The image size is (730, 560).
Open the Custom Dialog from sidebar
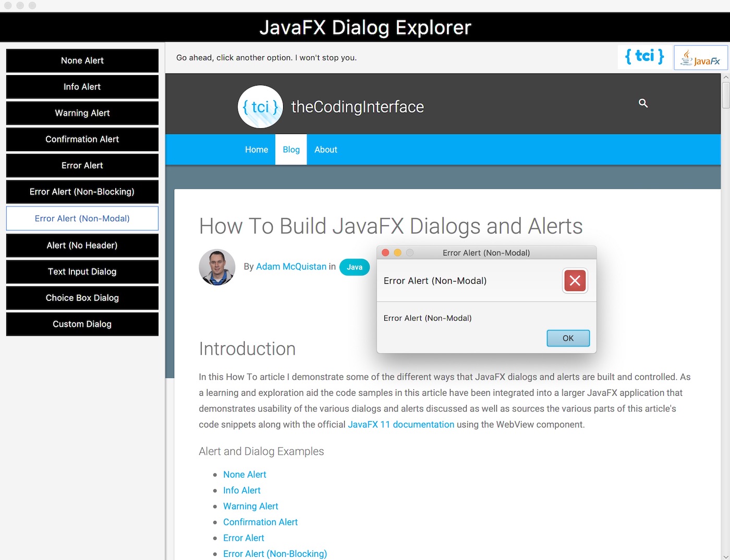(82, 324)
